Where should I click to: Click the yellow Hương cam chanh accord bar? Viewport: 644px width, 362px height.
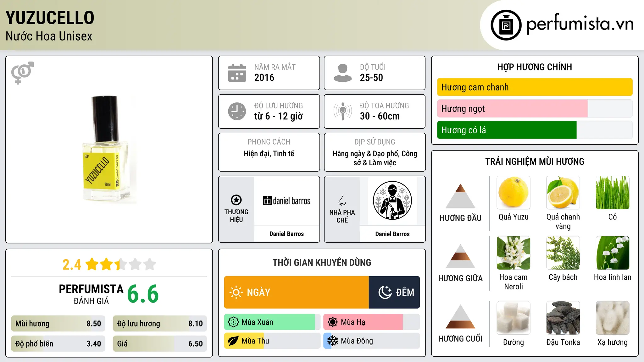[x=535, y=87]
